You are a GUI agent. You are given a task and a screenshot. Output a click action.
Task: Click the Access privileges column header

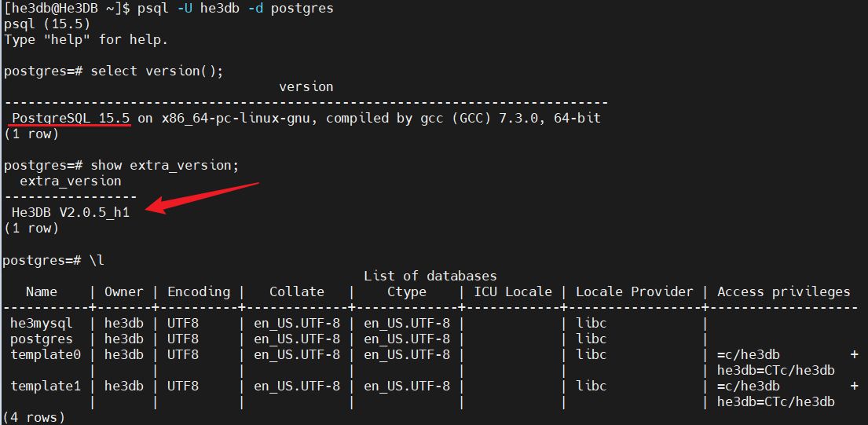coord(783,291)
